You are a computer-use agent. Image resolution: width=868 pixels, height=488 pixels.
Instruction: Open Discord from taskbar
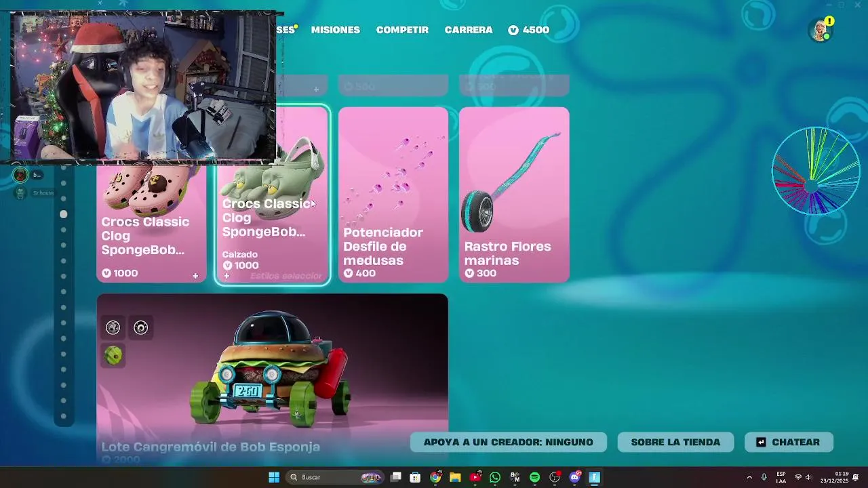[575, 477]
